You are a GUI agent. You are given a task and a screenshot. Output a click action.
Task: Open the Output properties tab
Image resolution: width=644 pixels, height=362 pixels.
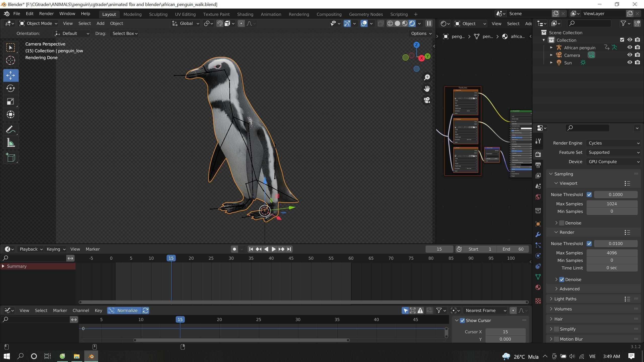coord(538,165)
